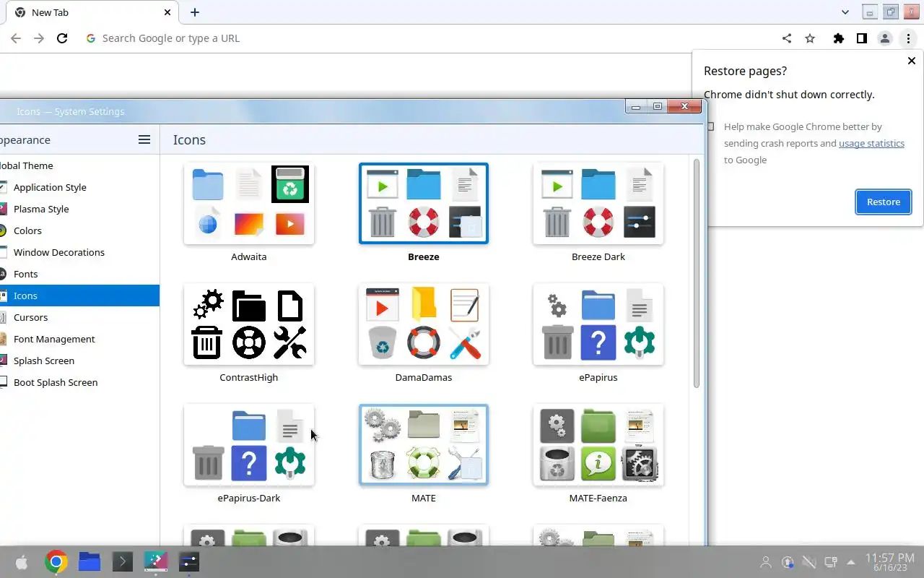Open Chrome tab search dropdown
The height and width of the screenshot is (578, 924).
coord(845,12)
